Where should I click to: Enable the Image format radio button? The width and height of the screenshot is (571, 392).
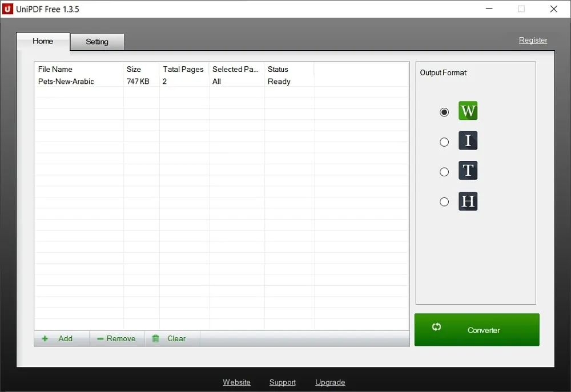click(x=444, y=142)
